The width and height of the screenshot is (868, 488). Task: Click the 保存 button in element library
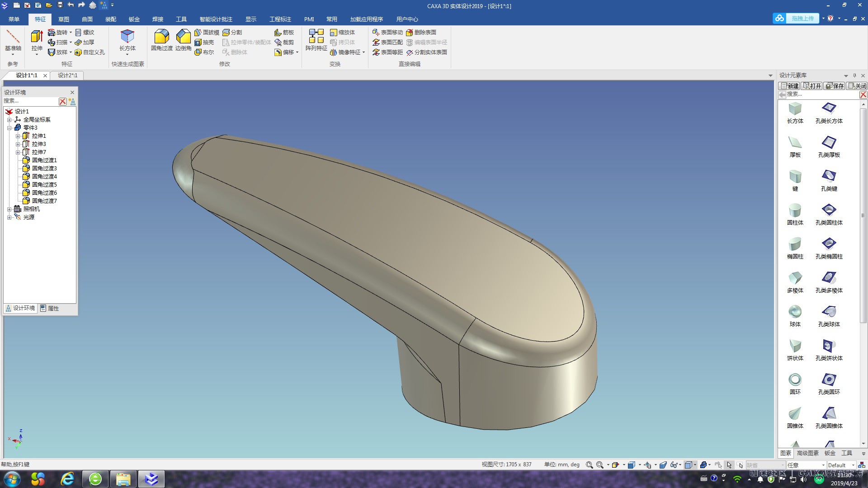tap(835, 86)
